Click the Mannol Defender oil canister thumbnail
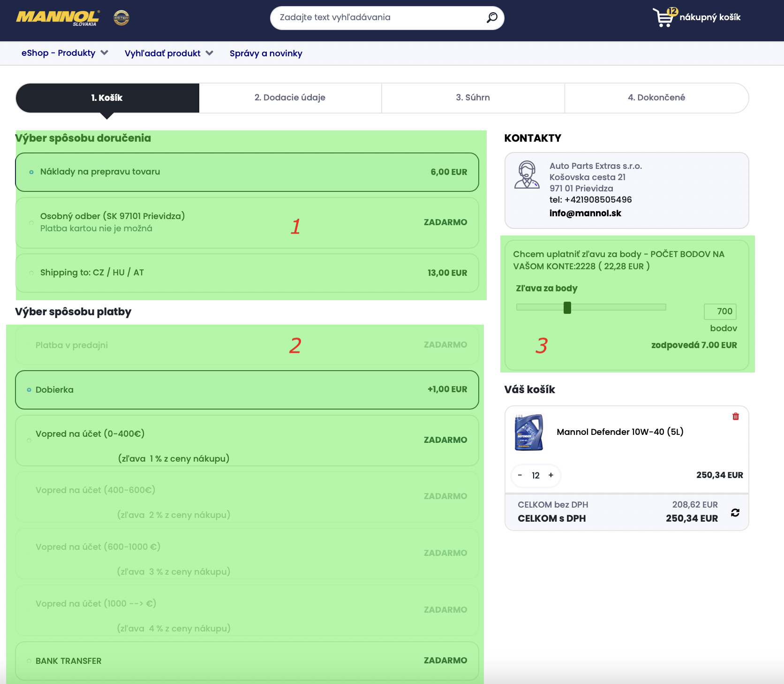 point(529,432)
